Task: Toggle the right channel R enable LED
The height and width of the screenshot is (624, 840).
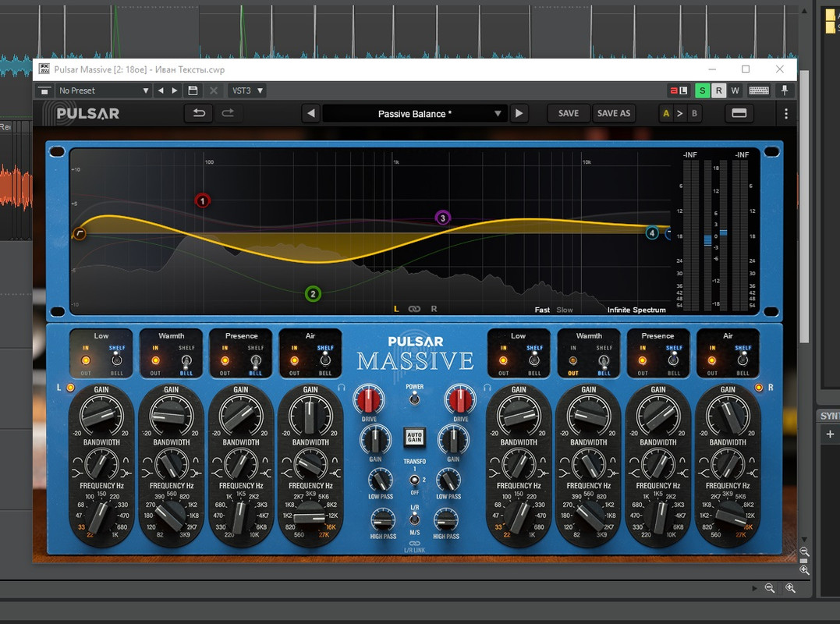Action: 759,387
